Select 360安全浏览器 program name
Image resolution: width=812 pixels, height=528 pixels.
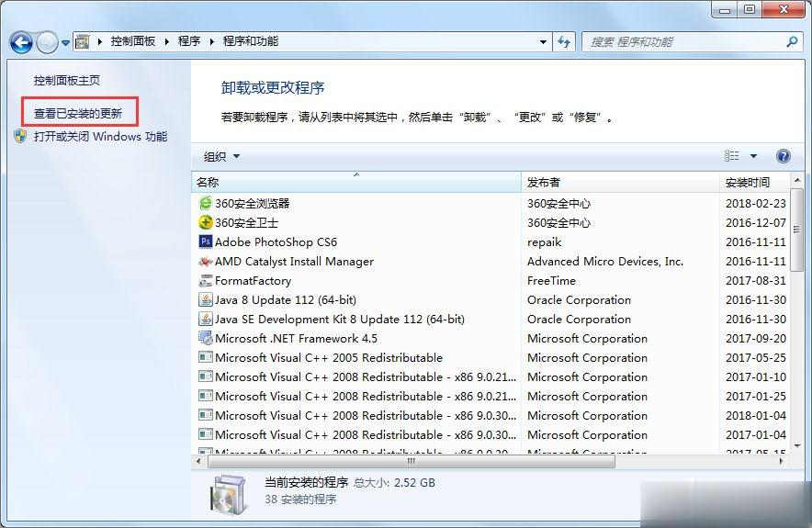click(253, 204)
